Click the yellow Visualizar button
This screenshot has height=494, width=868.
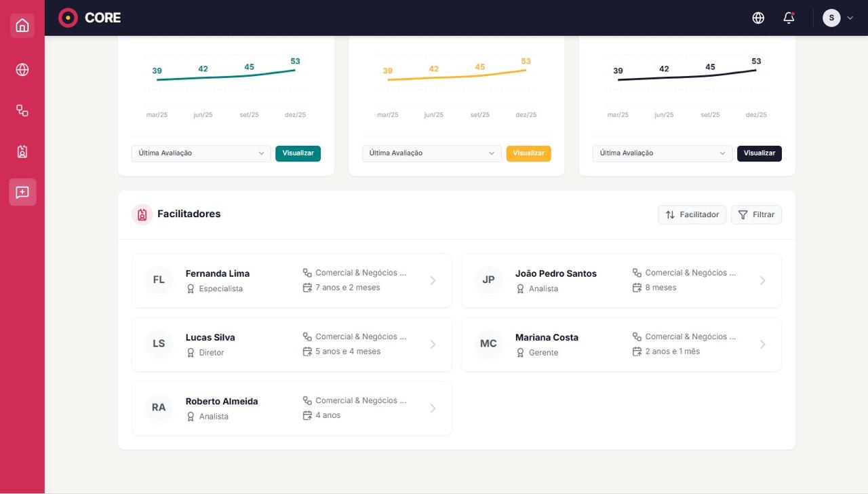coord(528,153)
